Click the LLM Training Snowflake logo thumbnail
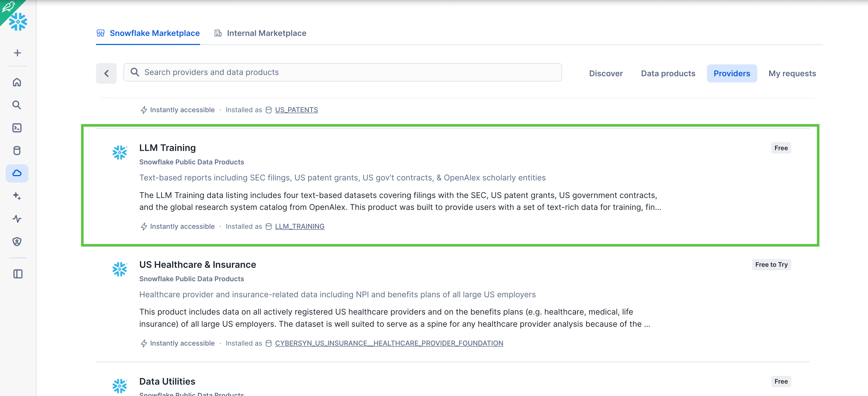 coord(120,153)
